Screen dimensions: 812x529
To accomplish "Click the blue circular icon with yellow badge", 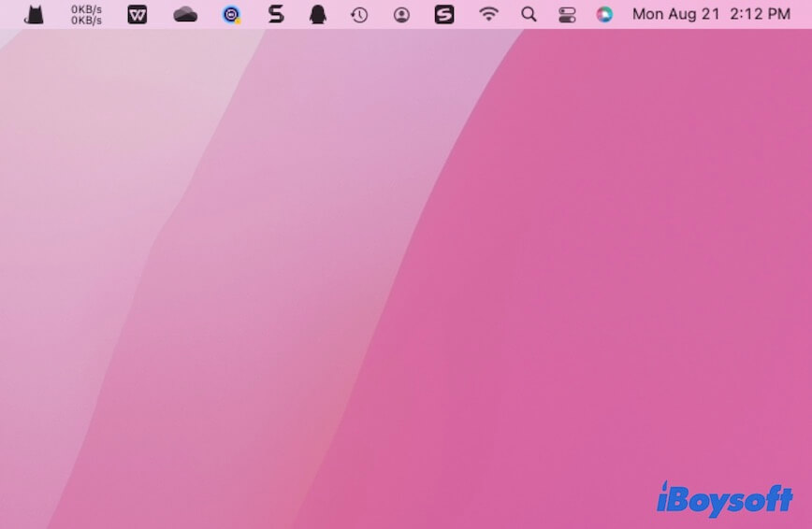I will coord(231,15).
